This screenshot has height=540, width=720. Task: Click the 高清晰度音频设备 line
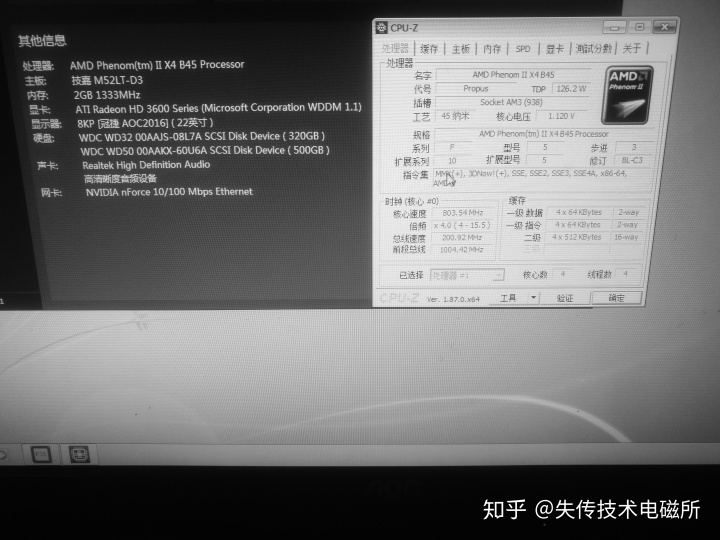[x=120, y=179]
